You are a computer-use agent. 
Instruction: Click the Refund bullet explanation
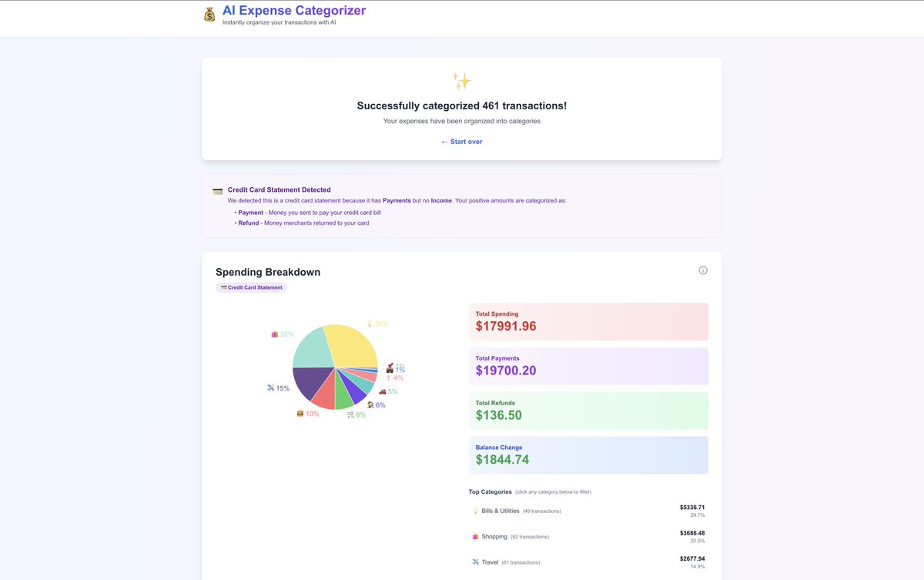pos(302,223)
